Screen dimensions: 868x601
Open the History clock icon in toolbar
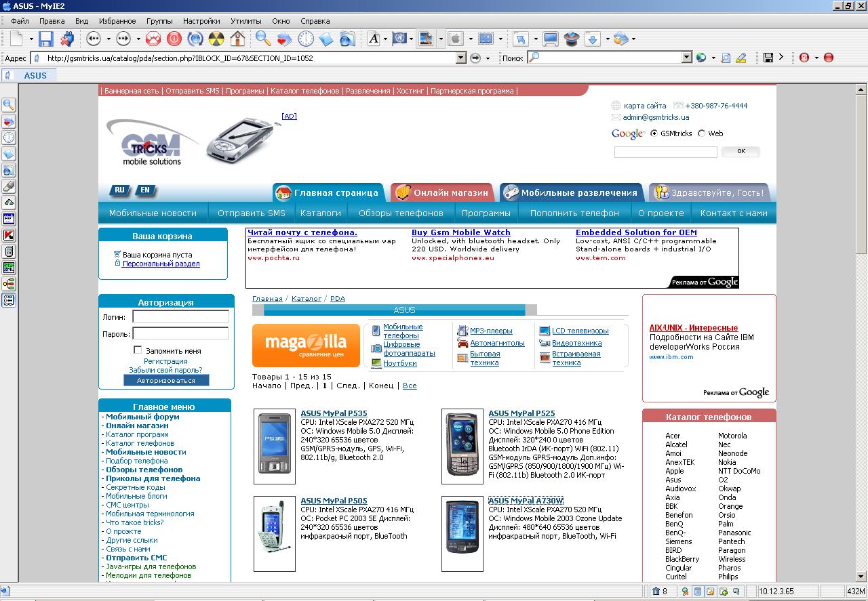pos(306,39)
